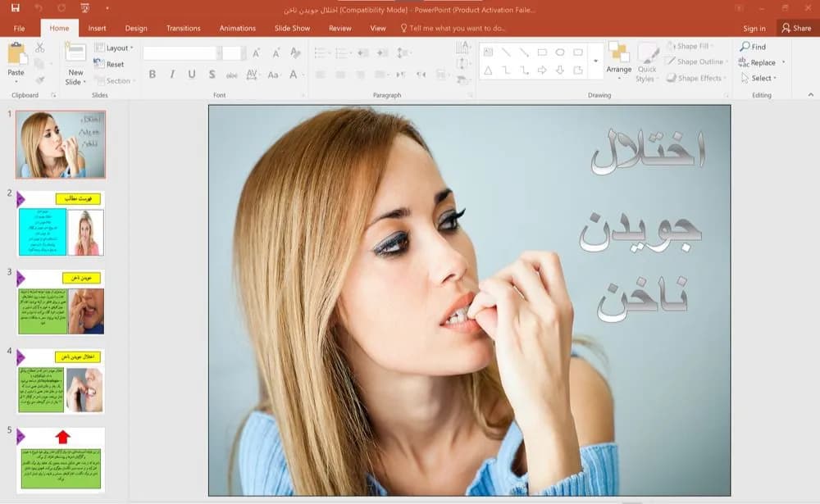This screenshot has width=820, height=504.
Task: Select slide 5 thumbnail with red arrow
Action: (61, 460)
